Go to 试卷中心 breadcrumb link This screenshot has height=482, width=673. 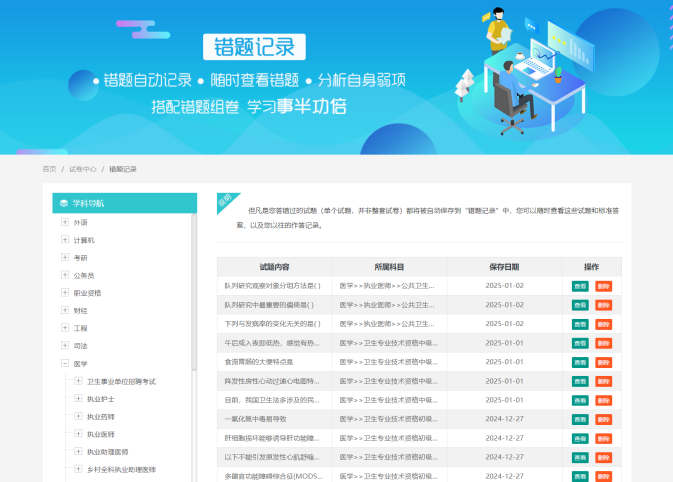pos(82,169)
